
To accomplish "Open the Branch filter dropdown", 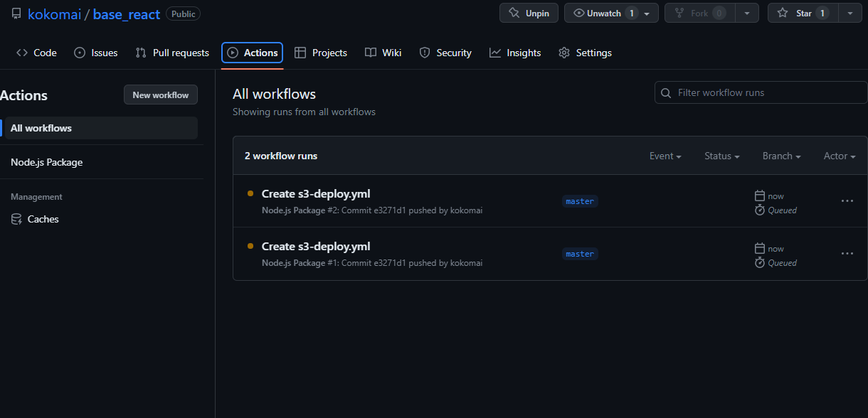I will coord(782,156).
